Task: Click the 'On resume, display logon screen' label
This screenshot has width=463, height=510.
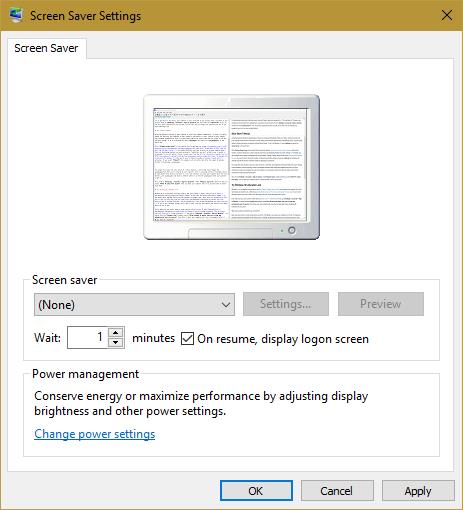Action: coord(283,339)
